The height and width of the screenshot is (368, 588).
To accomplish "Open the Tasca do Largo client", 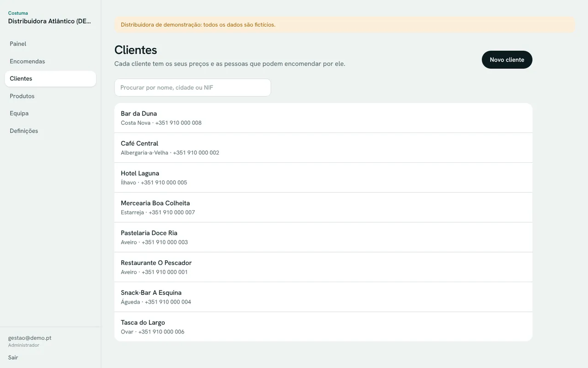I will point(323,327).
